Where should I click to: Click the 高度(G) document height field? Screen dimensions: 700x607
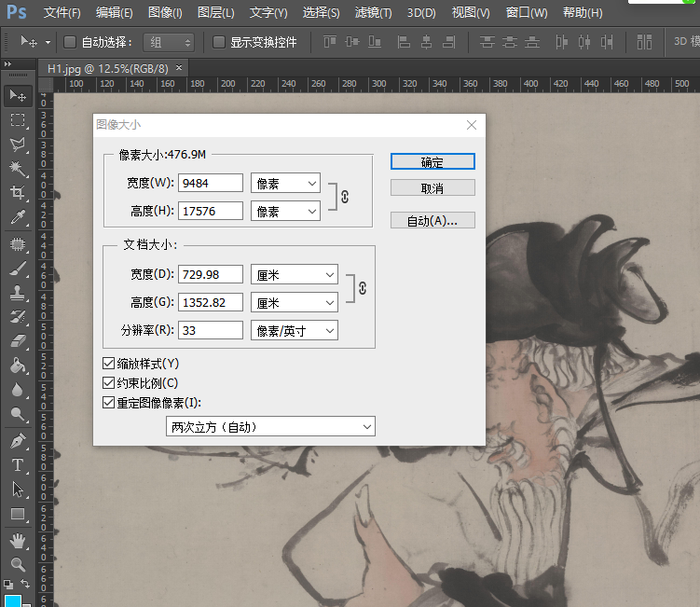[211, 303]
